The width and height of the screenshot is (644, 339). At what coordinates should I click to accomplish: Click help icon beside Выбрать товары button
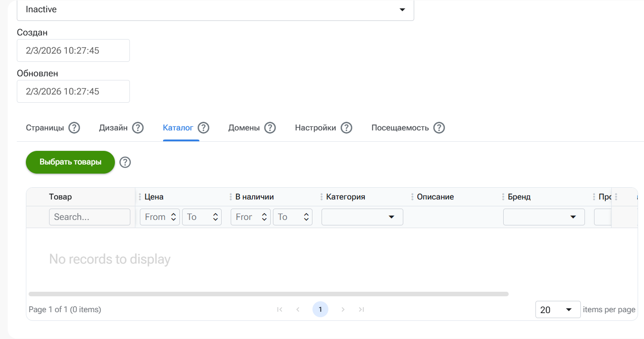pyautogui.click(x=125, y=162)
